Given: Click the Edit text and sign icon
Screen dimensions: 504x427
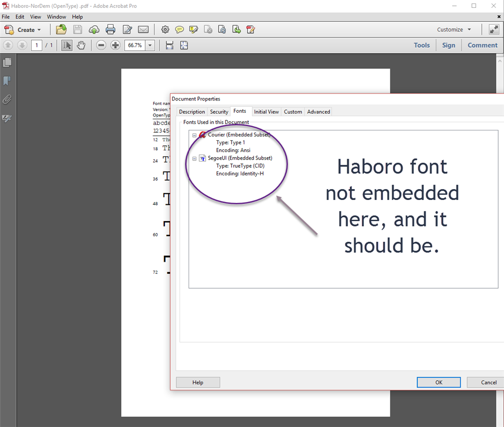Looking at the screenshot, I should coord(127,30).
